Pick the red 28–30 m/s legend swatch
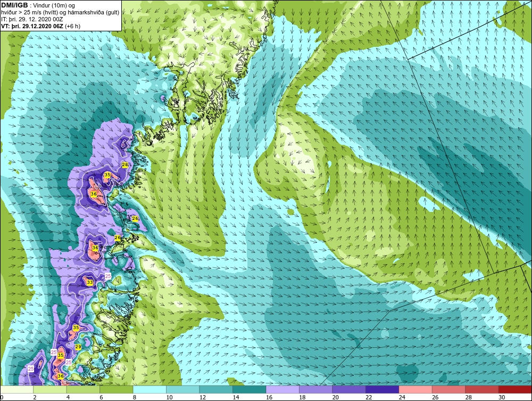Screen dimensions: 532x401 [482, 389]
